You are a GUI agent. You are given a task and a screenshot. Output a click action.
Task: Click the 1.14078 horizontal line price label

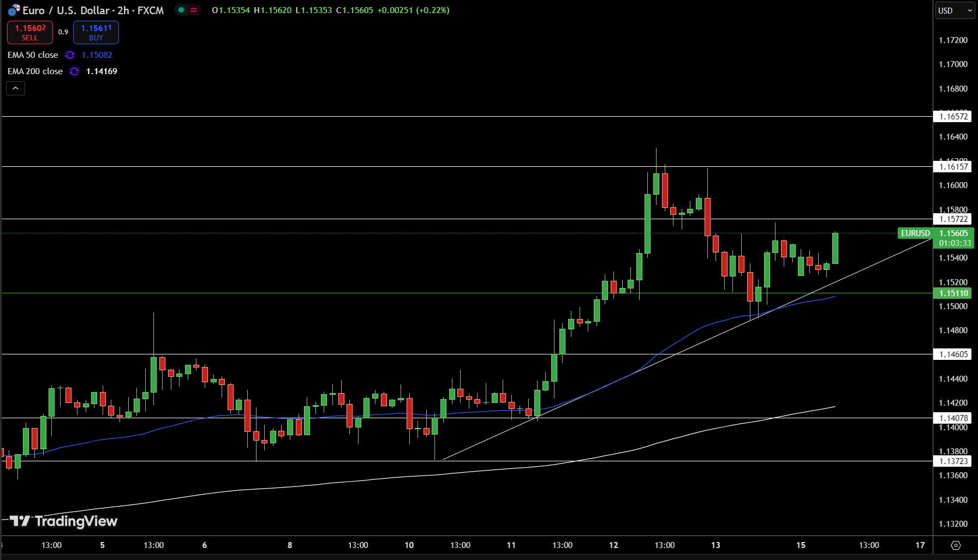click(953, 418)
